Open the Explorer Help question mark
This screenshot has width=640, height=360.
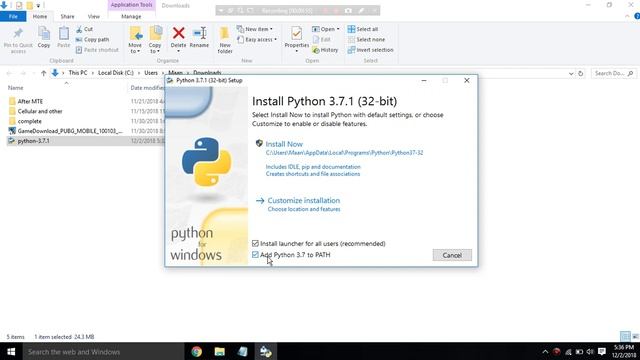pyautogui.click(x=637, y=16)
